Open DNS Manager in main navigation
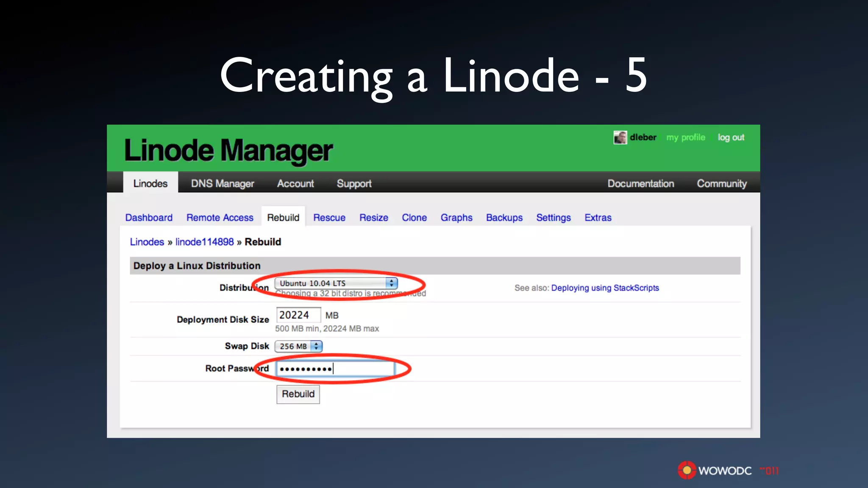The width and height of the screenshot is (868, 488). (x=222, y=183)
